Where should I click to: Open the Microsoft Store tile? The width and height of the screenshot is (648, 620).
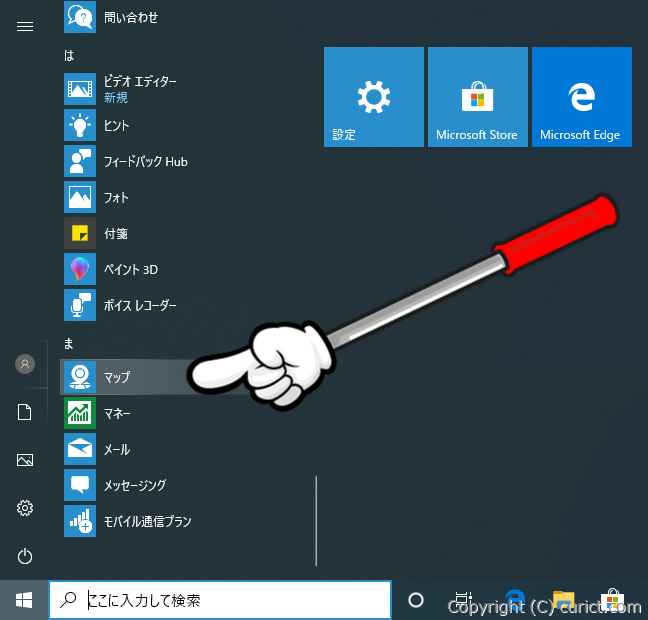click(x=478, y=97)
